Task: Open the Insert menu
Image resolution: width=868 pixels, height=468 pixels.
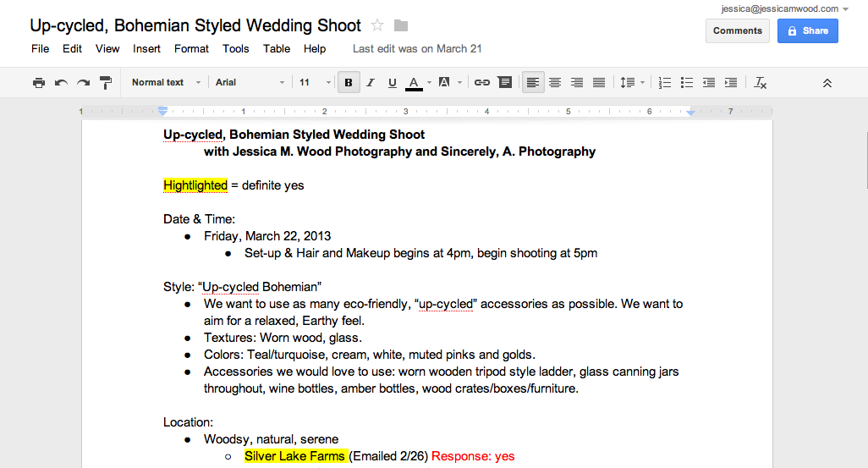Action: 146,49
